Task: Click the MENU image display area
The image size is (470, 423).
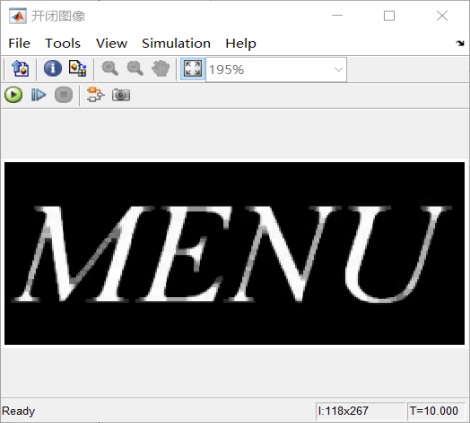Action: [x=234, y=253]
